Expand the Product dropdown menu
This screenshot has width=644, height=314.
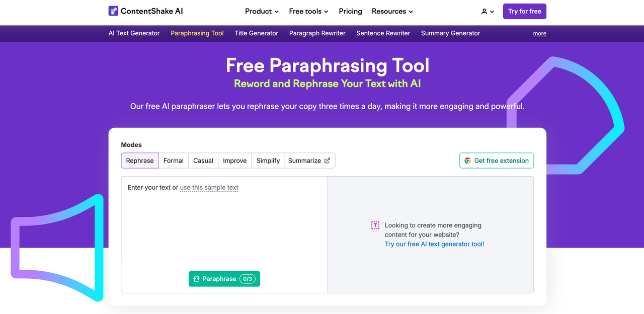point(262,11)
